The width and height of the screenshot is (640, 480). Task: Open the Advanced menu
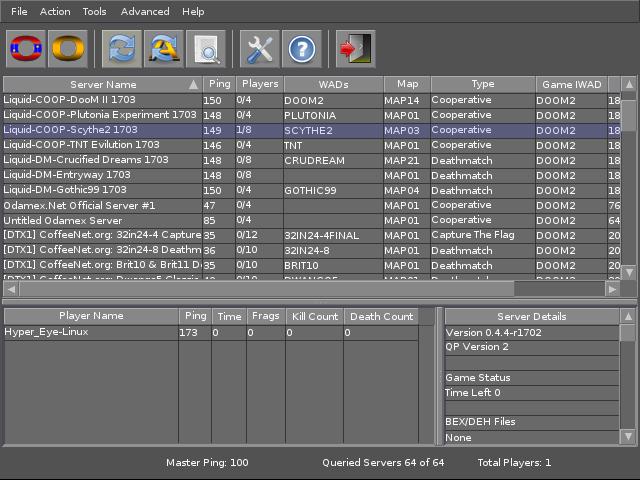(x=145, y=12)
